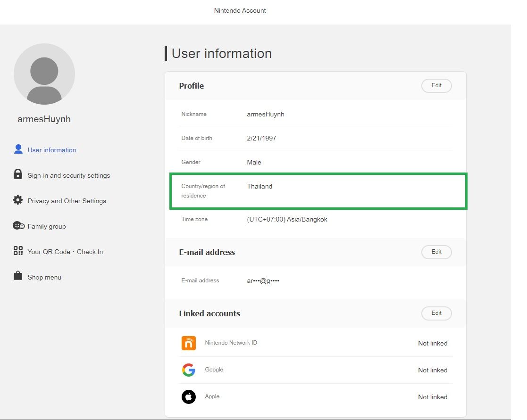Click the E-mail address row label

coord(200,280)
